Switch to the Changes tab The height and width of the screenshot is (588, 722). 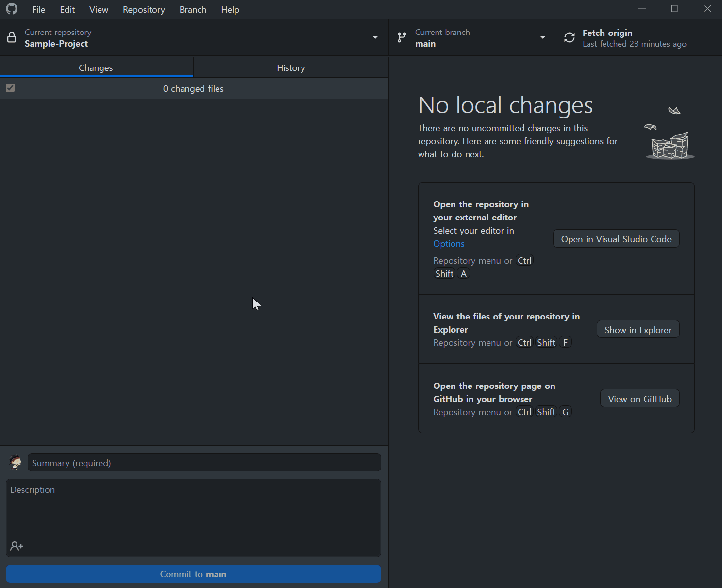96,67
